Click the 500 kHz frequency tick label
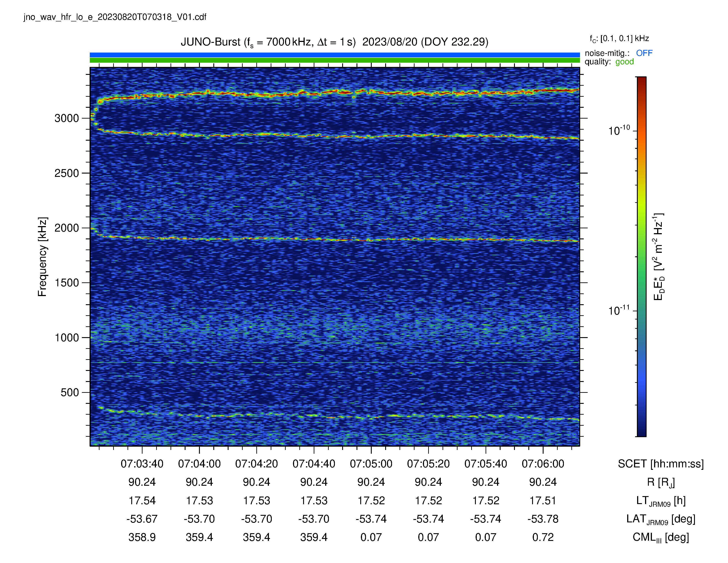The image size is (728, 563). pos(70,392)
